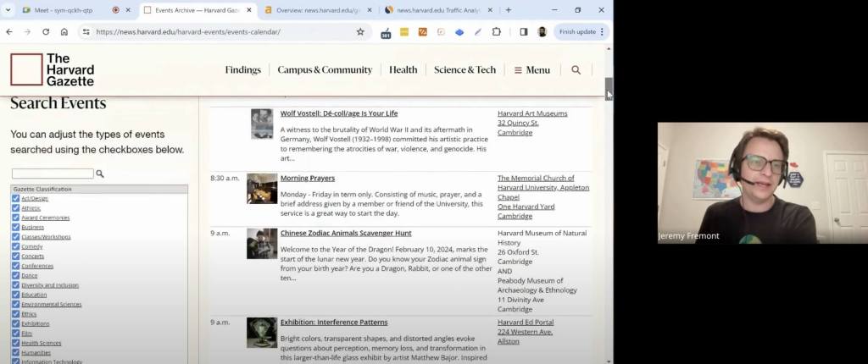Click the Health Sciences category link
The image size is (868, 364).
[42, 343]
